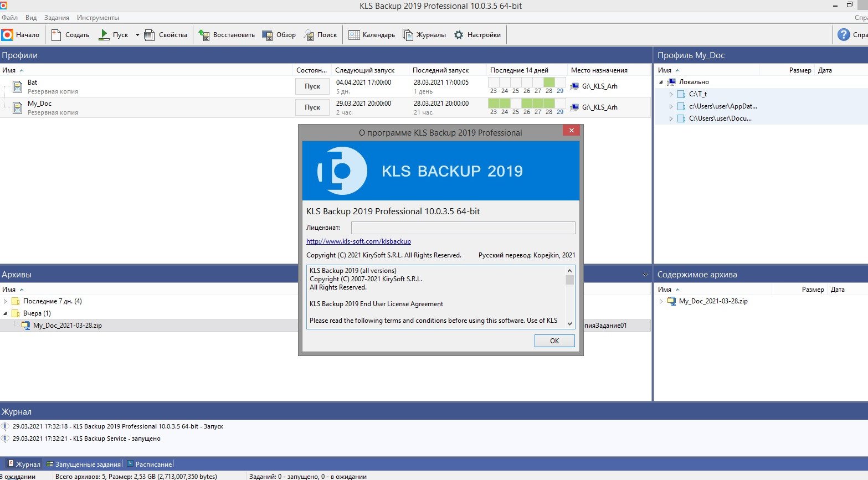The height and width of the screenshot is (480, 868).
Task: Click the Начало home icon in toolbar
Action: coord(7,35)
